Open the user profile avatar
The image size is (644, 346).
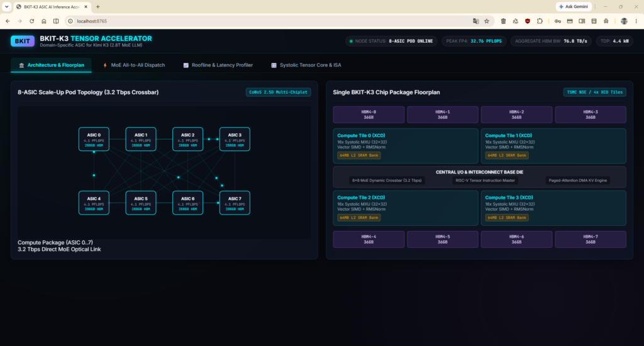click(x=624, y=21)
